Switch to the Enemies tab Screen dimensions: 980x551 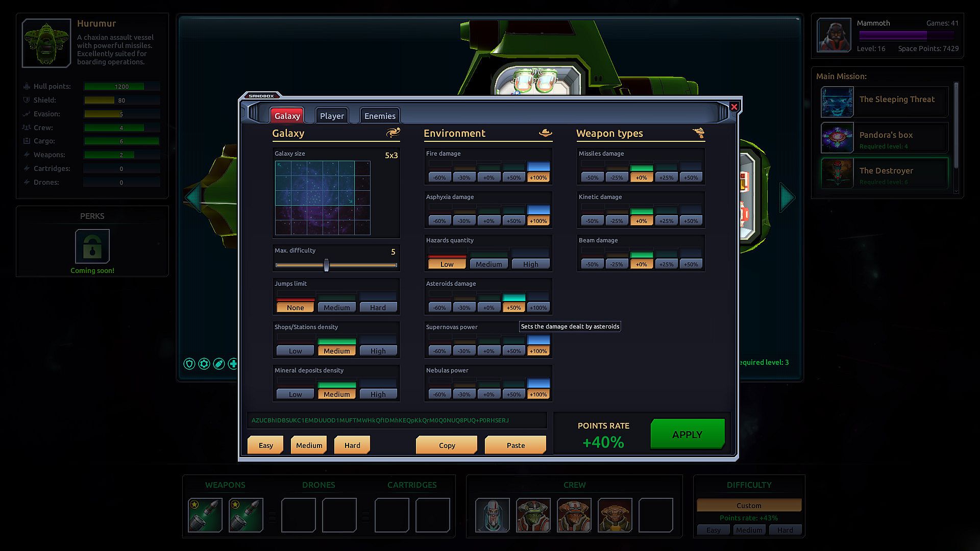click(380, 116)
